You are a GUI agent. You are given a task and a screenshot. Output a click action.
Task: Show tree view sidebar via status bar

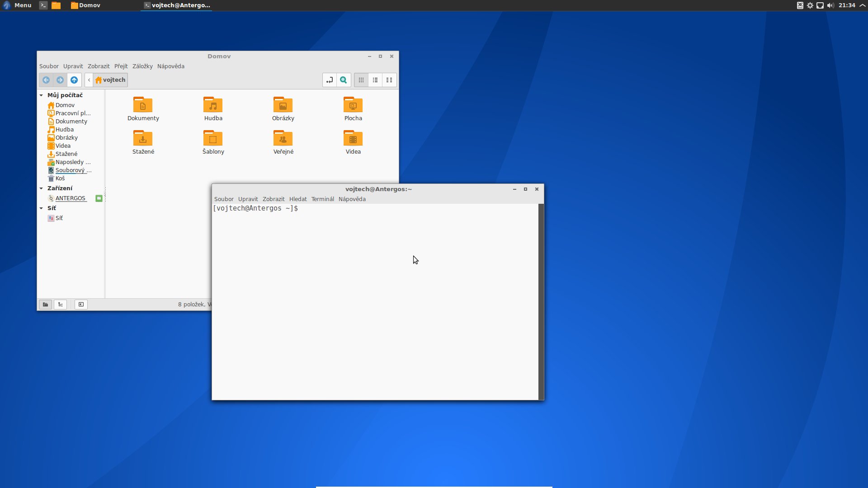pos(60,305)
